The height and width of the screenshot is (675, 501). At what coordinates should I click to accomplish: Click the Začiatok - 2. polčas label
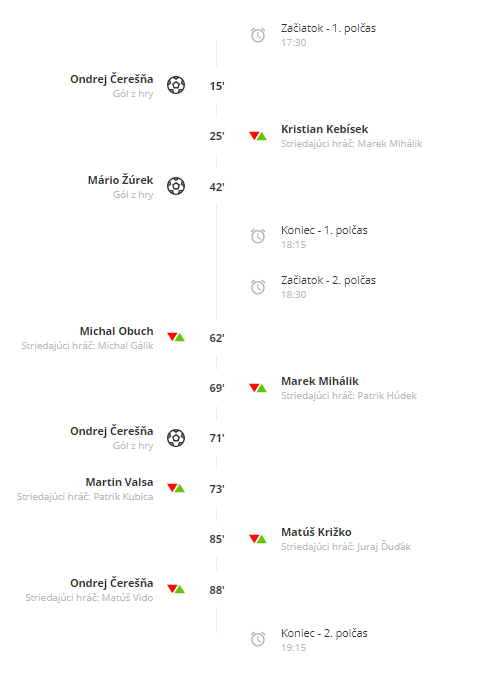(x=328, y=280)
